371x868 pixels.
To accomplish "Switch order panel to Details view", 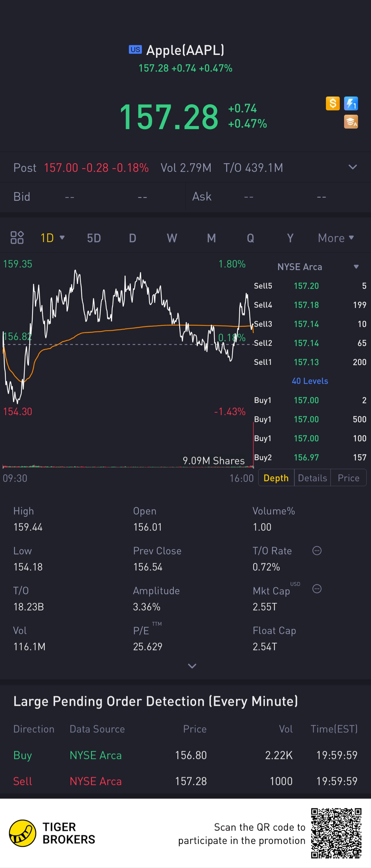I will [x=312, y=478].
